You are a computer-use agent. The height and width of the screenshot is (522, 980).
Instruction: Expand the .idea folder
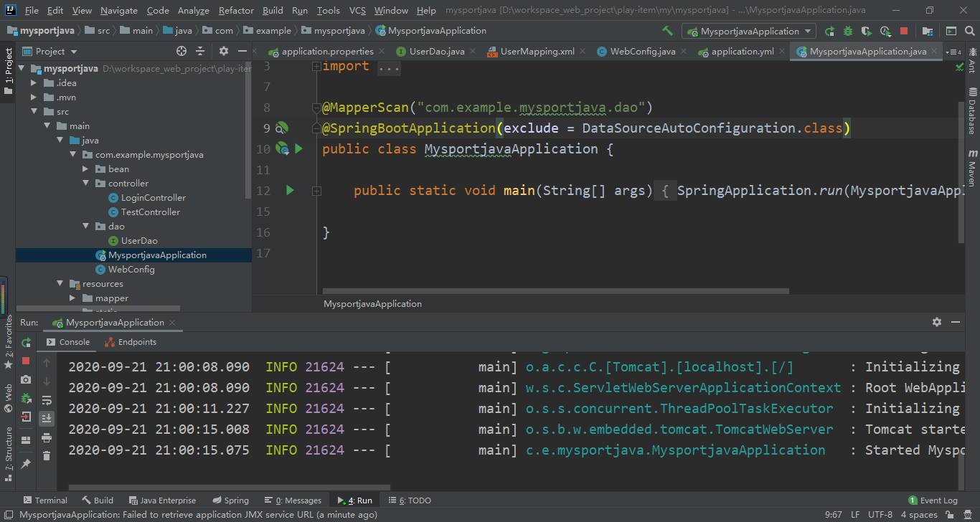pyautogui.click(x=33, y=83)
